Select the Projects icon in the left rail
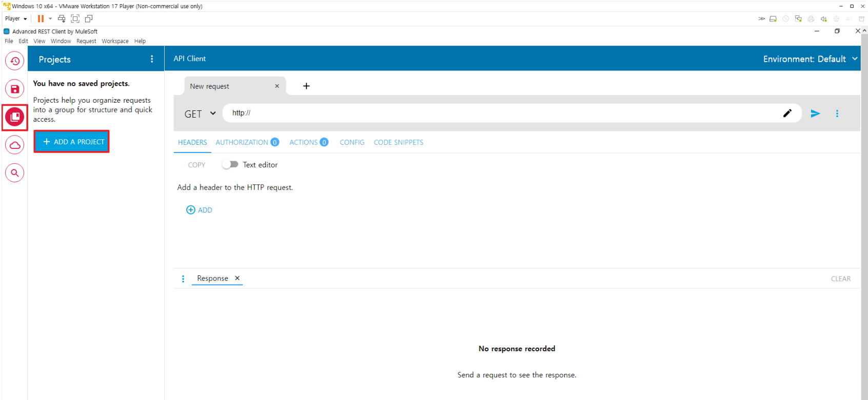The width and height of the screenshot is (868, 400). pos(15,117)
